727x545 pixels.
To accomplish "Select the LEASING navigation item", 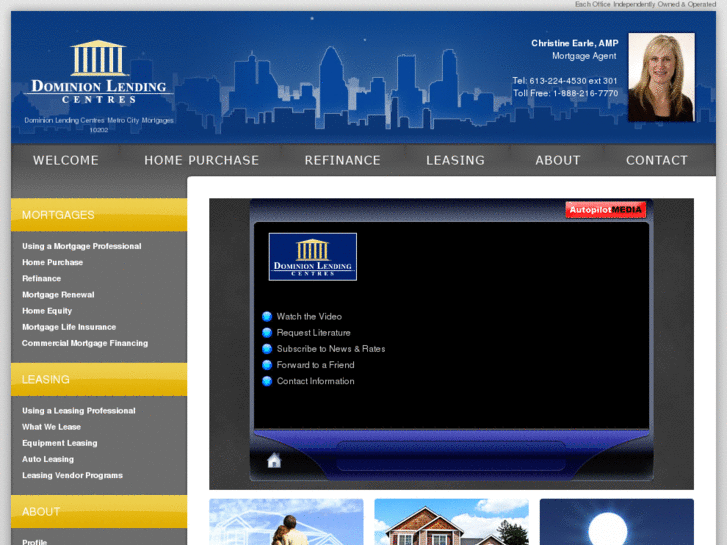I will pos(455,160).
